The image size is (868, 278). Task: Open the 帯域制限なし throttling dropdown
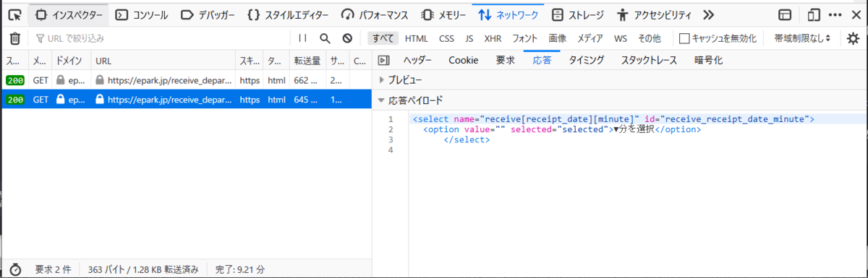(802, 38)
